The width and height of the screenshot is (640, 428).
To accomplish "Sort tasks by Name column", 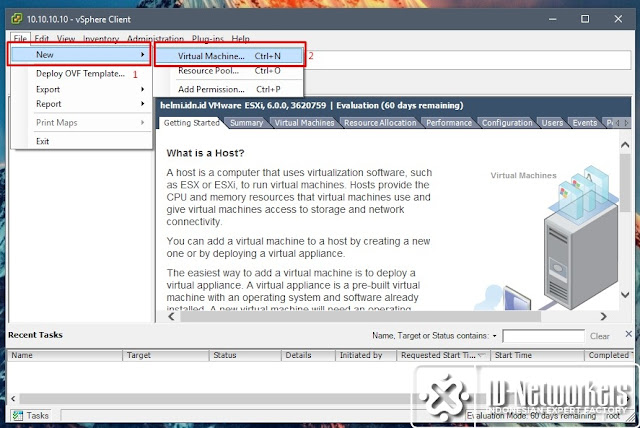I will pyautogui.click(x=64, y=355).
